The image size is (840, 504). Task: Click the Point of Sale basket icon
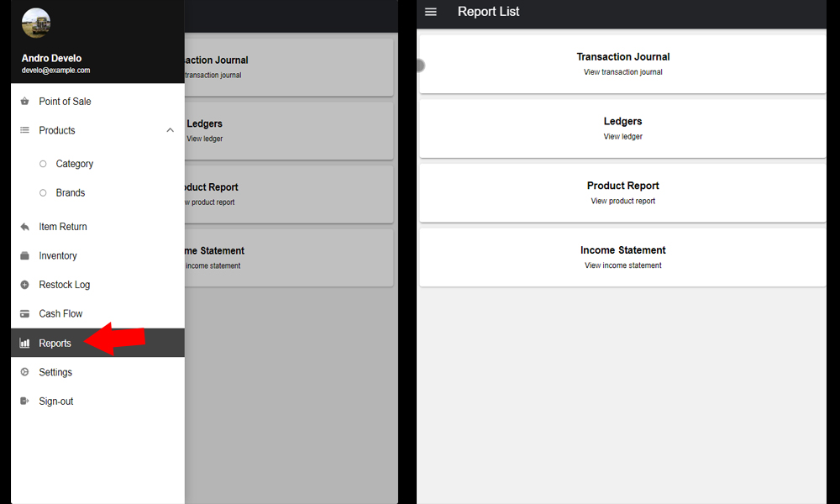point(24,102)
